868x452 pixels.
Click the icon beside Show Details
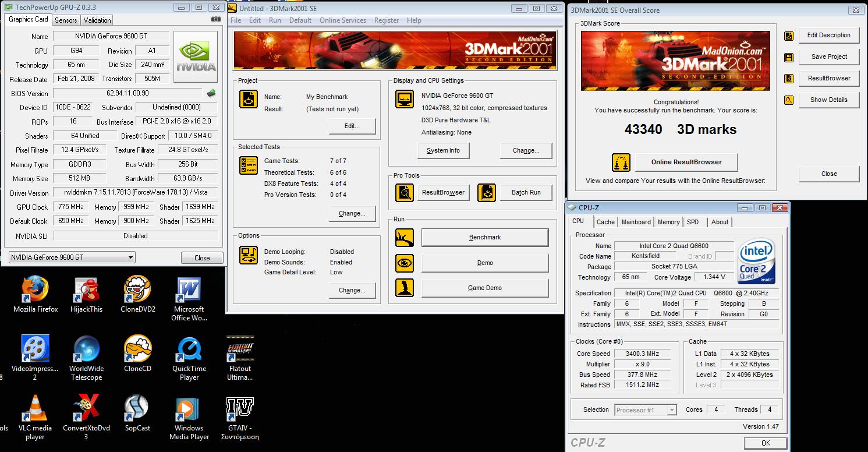click(x=789, y=100)
